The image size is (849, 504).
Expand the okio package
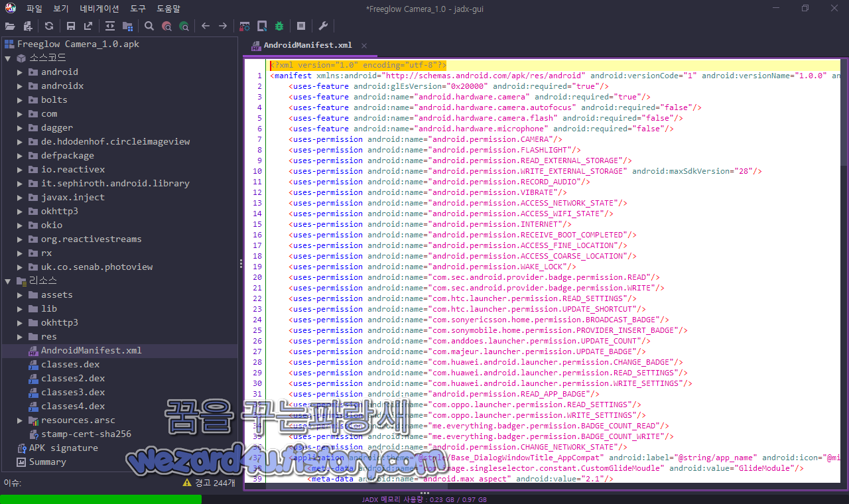(20, 225)
